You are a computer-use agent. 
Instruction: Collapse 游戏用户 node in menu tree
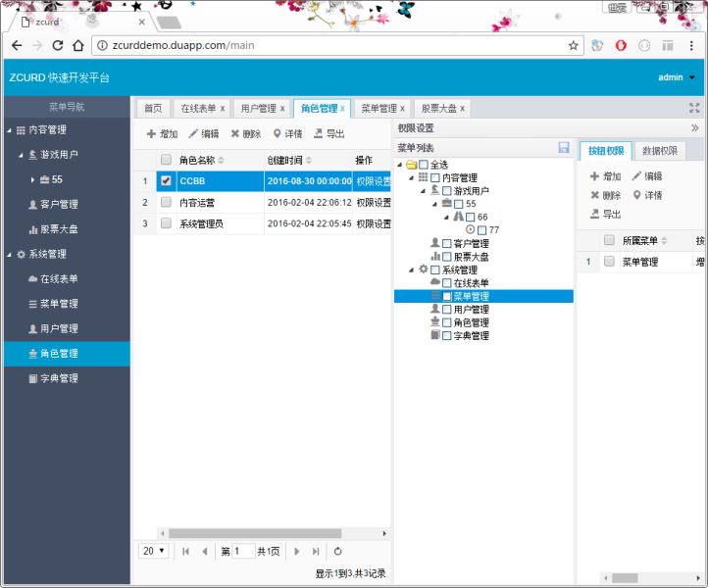423,191
